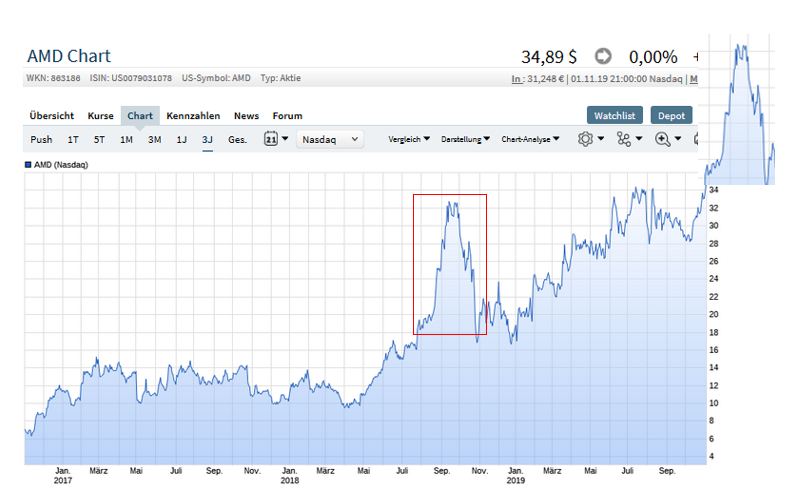794x493 pixels.
Task: Open the News tab
Action: [x=246, y=115]
